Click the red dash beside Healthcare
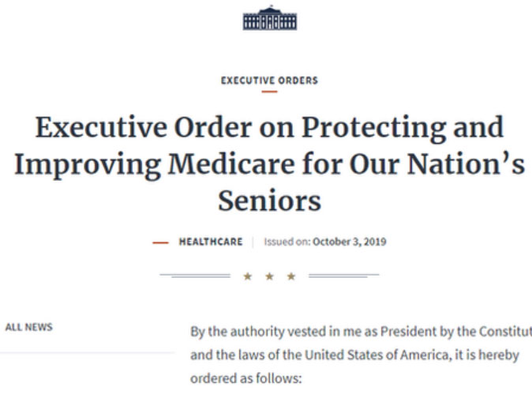532x398 pixels. [x=160, y=242]
